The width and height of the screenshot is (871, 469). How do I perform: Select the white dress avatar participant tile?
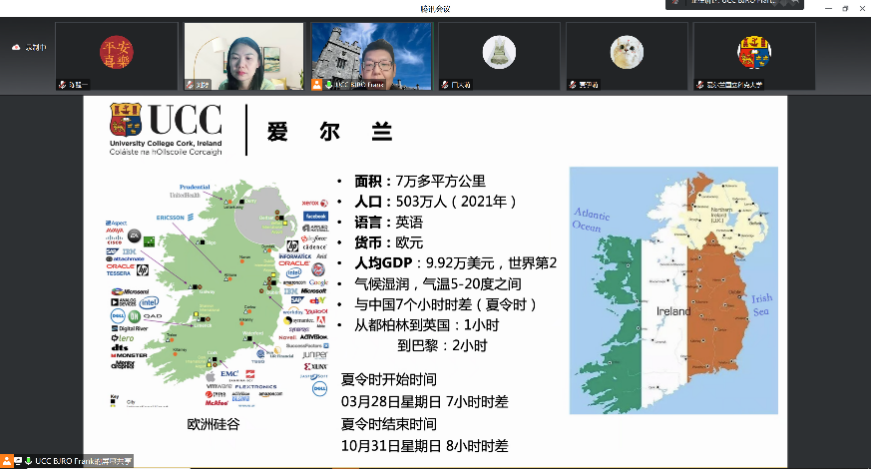coord(498,56)
